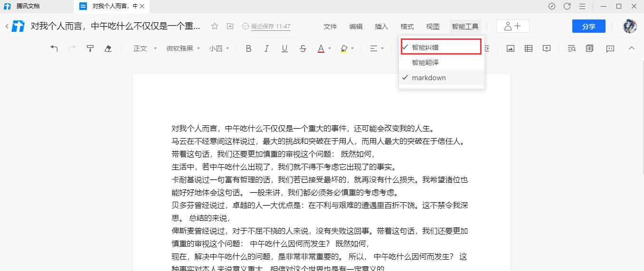
Task: Collapse the toolbar with chevron
Action: pyautogui.click(x=631, y=48)
